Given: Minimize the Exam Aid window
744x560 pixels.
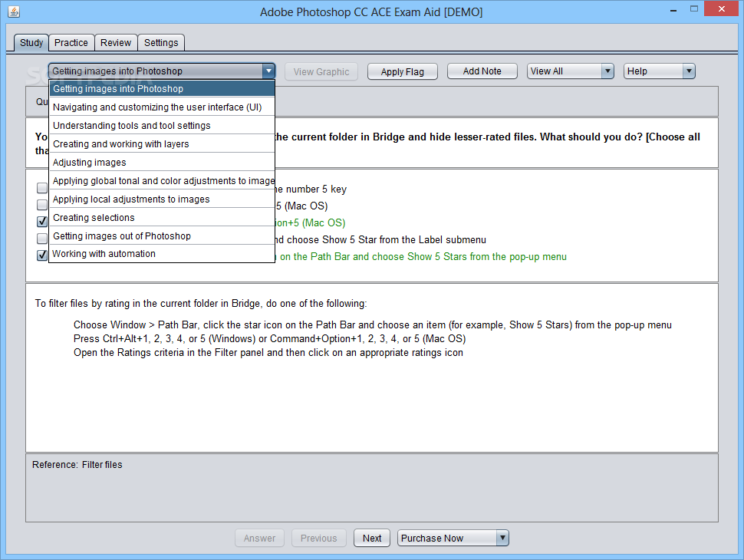Looking at the screenshot, I should [x=673, y=9].
